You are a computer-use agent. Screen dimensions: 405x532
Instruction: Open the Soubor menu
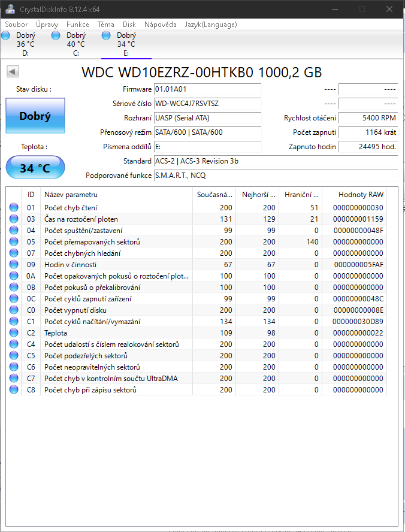16,25
